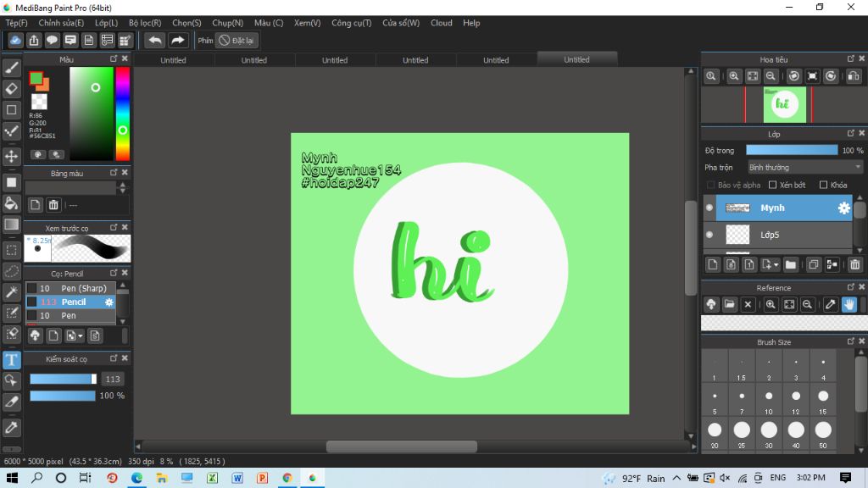
Task: Activate the hand tool in Reference panel
Action: [849, 304]
